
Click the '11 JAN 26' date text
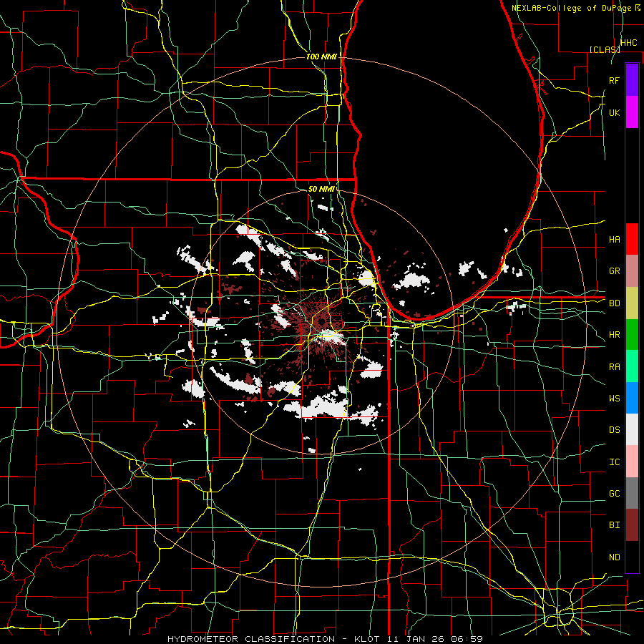click(x=416, y=639)
